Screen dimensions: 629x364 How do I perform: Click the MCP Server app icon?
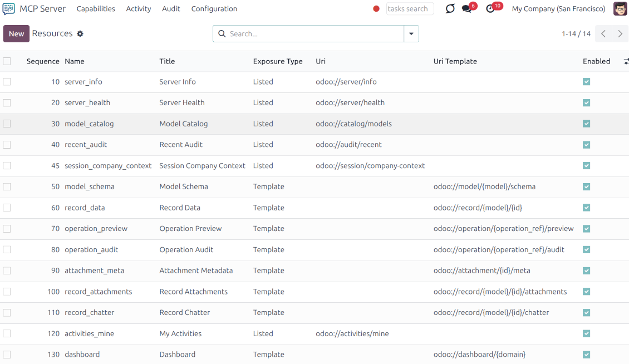point(8,8)
